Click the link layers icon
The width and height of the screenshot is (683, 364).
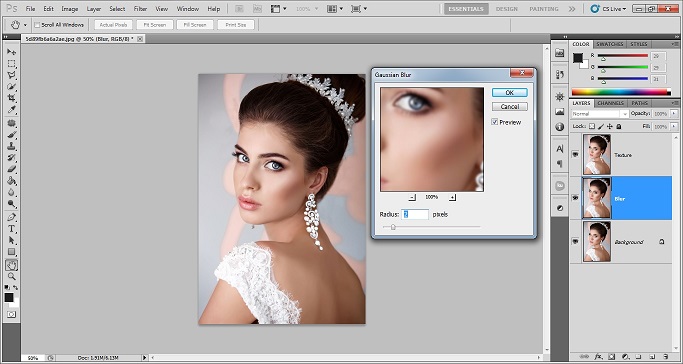[584, 357]
